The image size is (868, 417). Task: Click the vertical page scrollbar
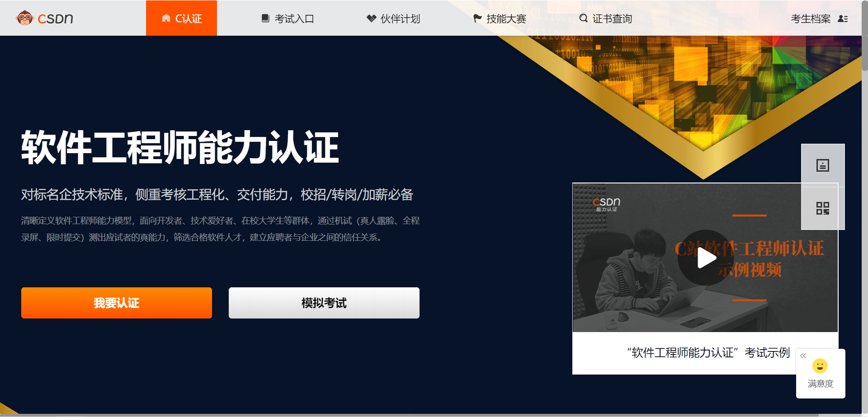tap(864, 208)
